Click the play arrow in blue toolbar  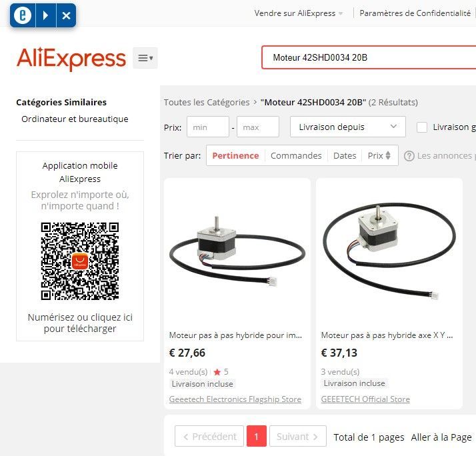pos(45,15)
